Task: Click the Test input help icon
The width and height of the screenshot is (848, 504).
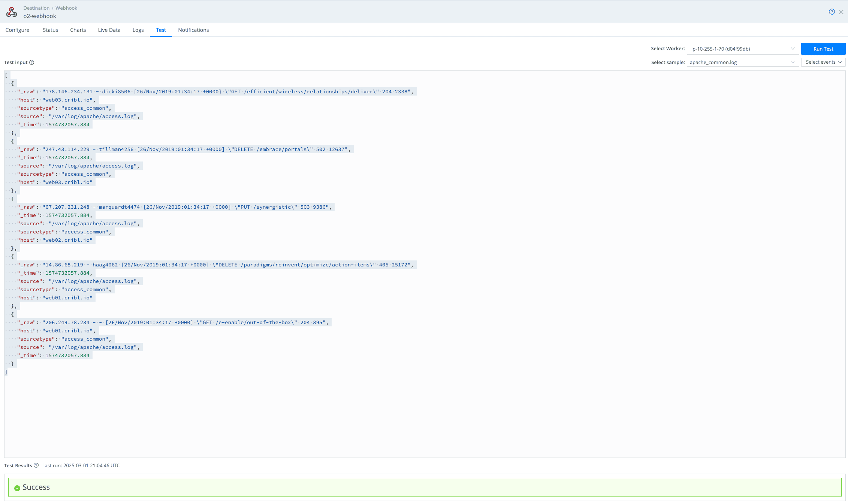Action: pos(32,63)
